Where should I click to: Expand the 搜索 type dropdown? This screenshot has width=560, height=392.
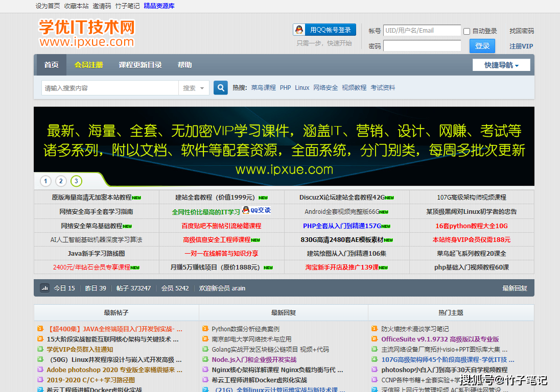(x=194, y=88)
